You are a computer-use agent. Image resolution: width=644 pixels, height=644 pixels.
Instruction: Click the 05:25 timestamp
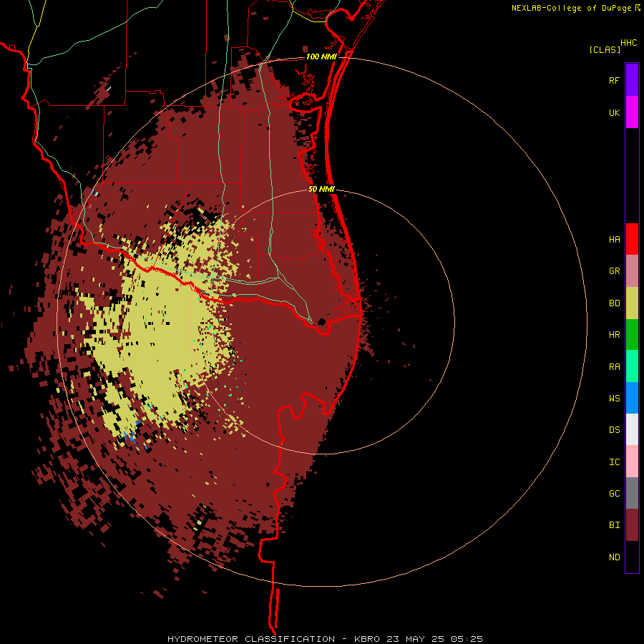[467, 639]
